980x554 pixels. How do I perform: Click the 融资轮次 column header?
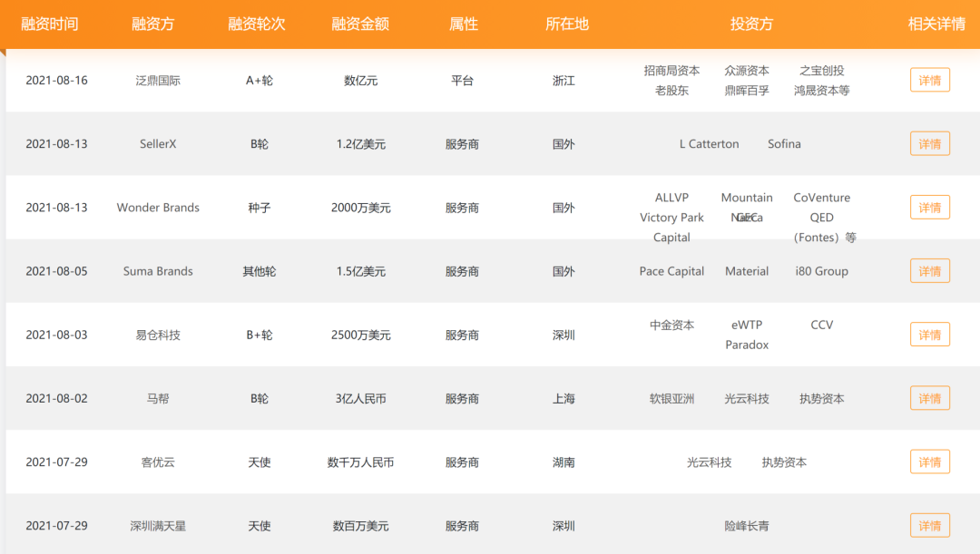256,24
